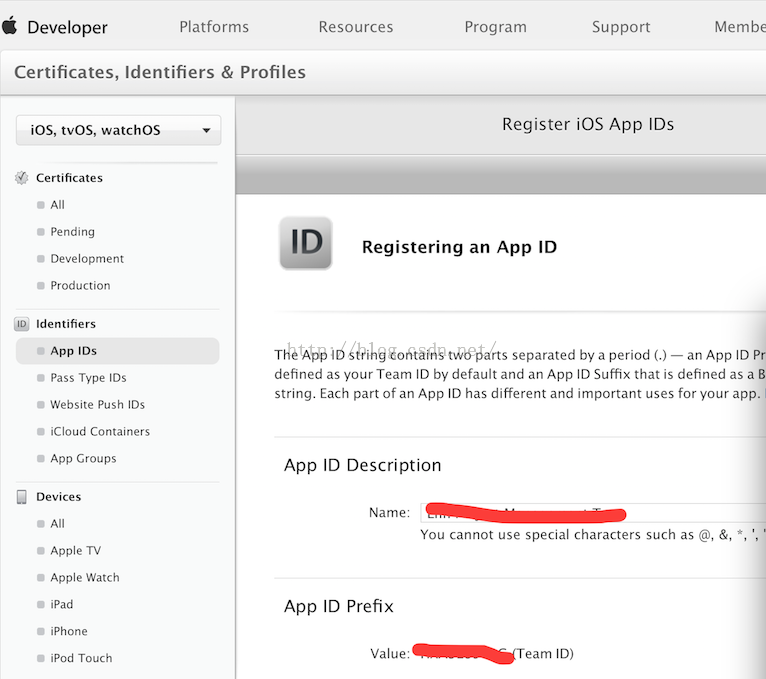Image resolution: width=766 pixels, height=679 pixels.
Task: Click the App ID Name input field
Action: point(590,513)
